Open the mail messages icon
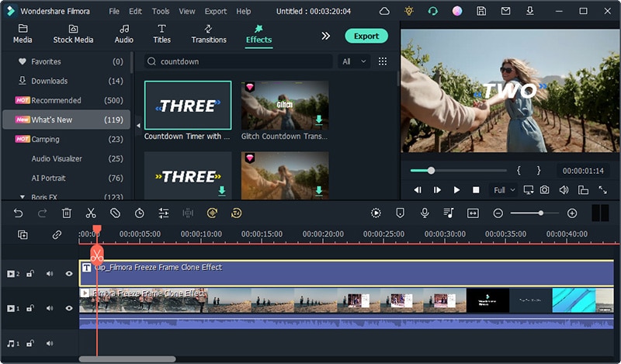 (506, 11)
